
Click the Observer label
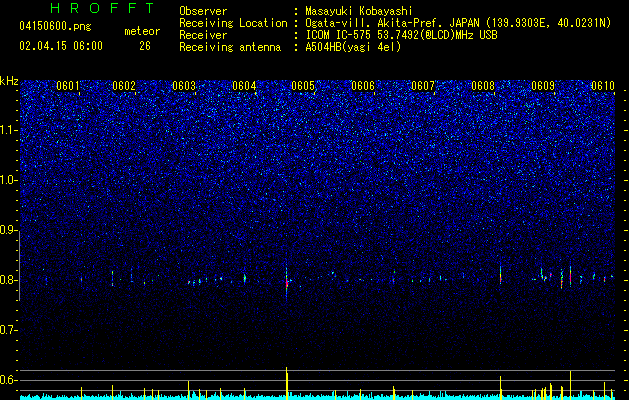click(x=203, y=11)
